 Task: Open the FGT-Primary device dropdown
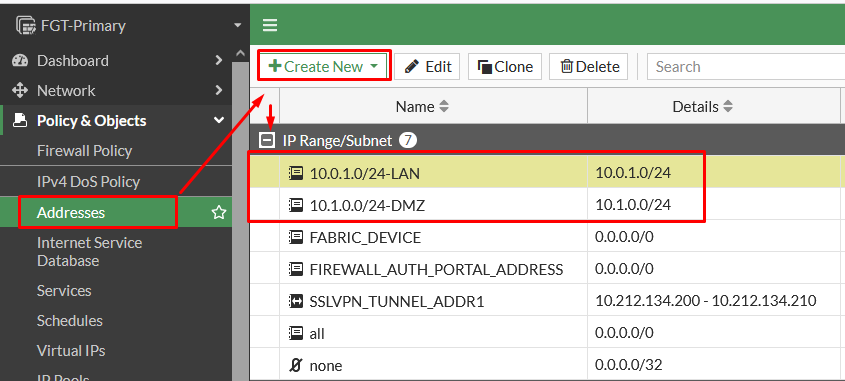click(x=238, y=25)
